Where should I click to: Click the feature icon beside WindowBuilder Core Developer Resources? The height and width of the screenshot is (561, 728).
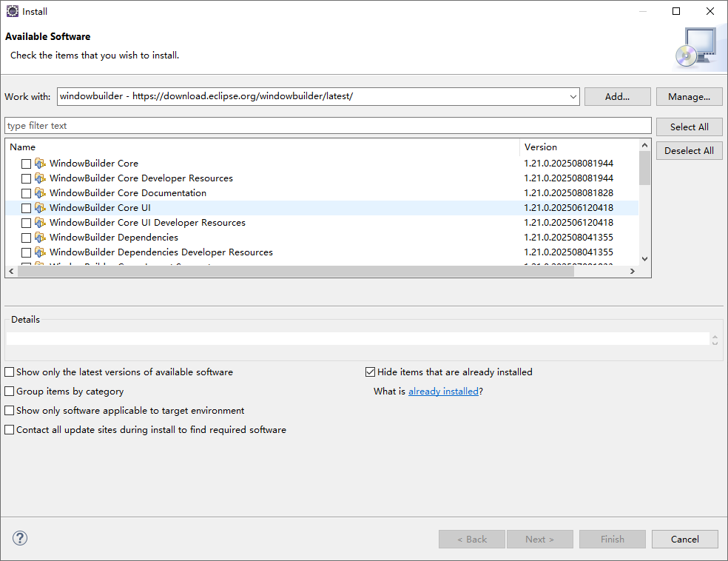point(41,178)
